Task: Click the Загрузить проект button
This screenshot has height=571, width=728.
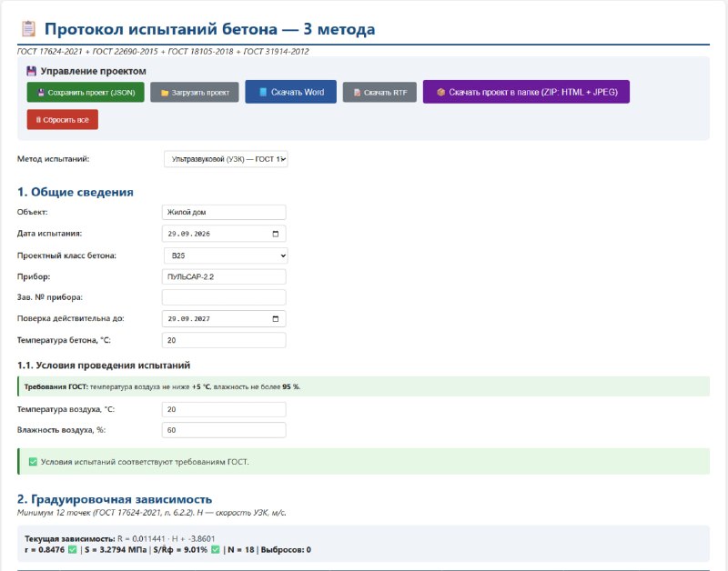Action: [195, 93]
